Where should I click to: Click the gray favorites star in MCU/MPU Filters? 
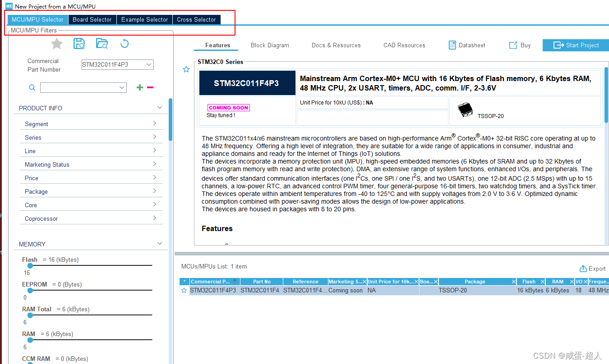[56, 44]
